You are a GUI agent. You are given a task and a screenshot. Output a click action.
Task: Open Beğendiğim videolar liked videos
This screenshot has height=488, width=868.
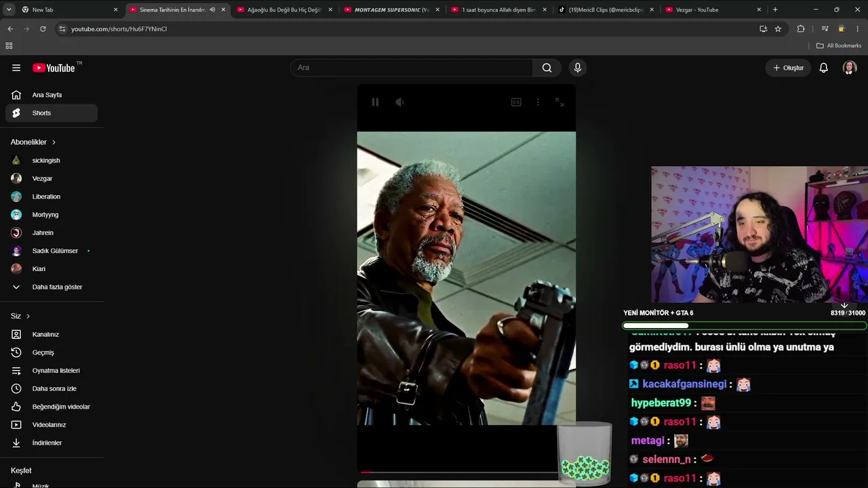52,407
